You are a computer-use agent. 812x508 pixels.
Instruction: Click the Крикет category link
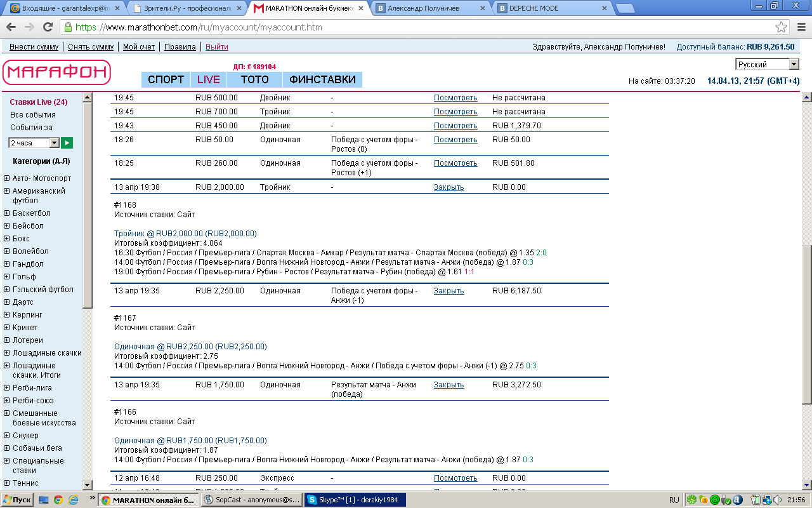click(25, 328)
